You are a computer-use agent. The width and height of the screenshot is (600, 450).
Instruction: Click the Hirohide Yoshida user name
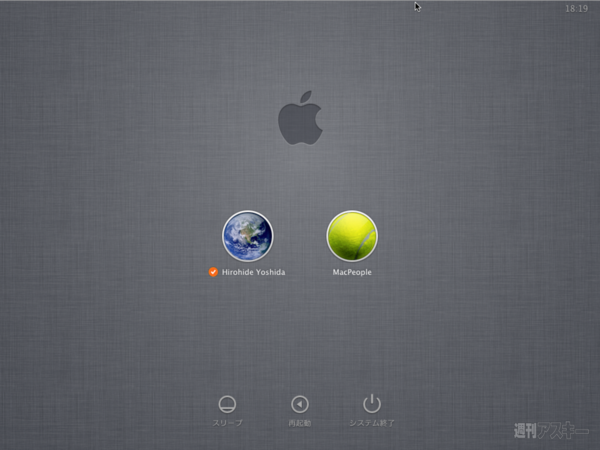tap(253, 272)
